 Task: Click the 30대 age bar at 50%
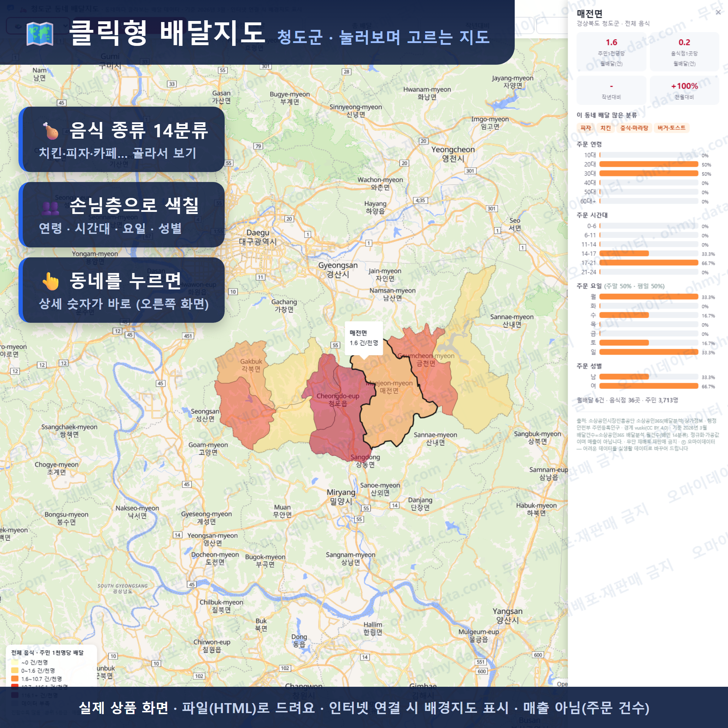click(x=648, y=173)
